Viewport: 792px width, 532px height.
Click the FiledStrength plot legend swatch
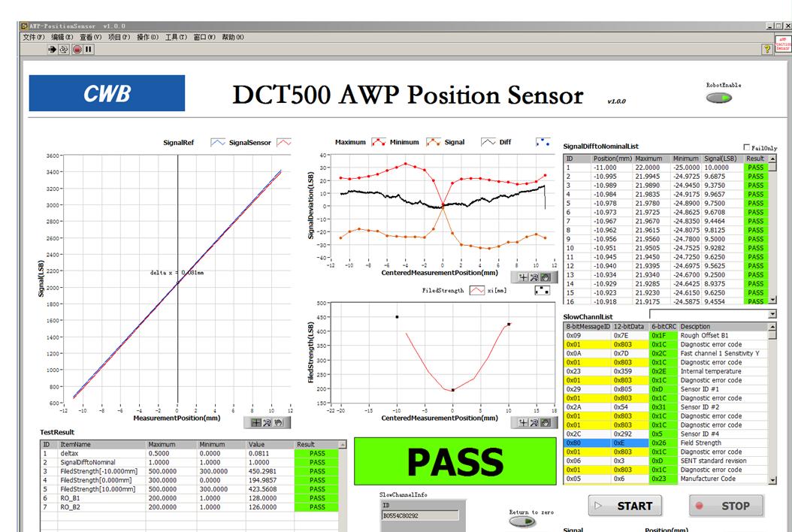477,291
